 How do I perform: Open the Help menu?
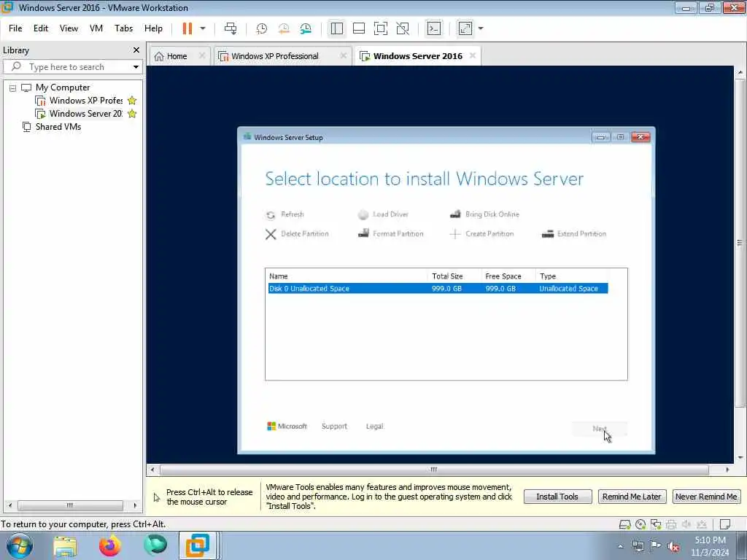(153, 28)
